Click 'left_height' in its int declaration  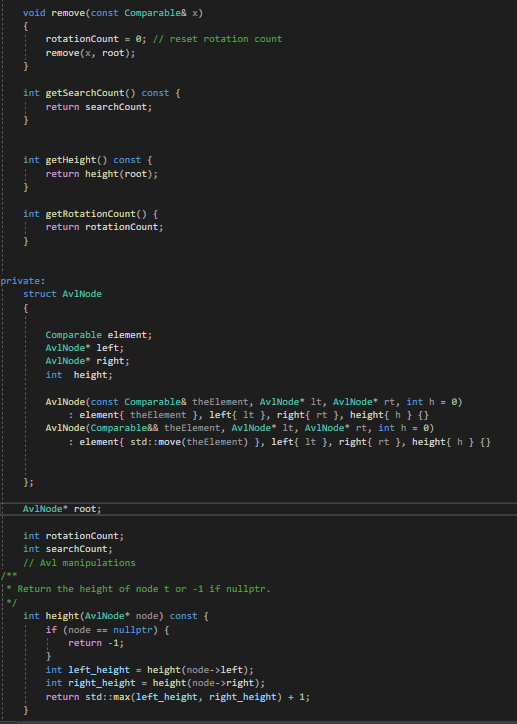coord(99,670)
